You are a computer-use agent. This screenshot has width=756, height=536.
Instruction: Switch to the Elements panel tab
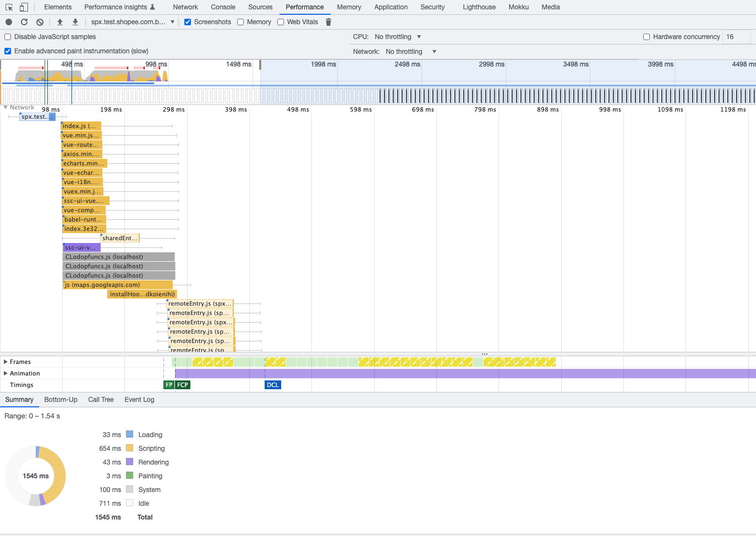58,7
